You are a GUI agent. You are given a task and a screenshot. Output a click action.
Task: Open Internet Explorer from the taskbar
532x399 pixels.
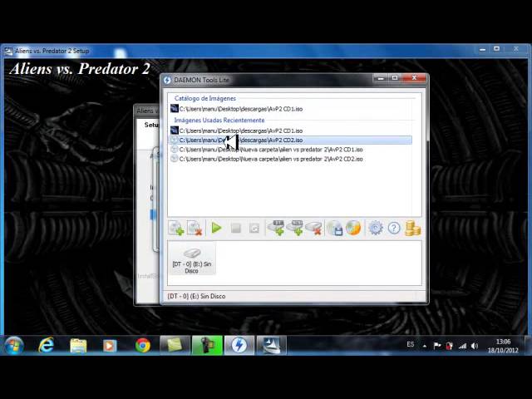pyautogui.click(x=46, y=346)
